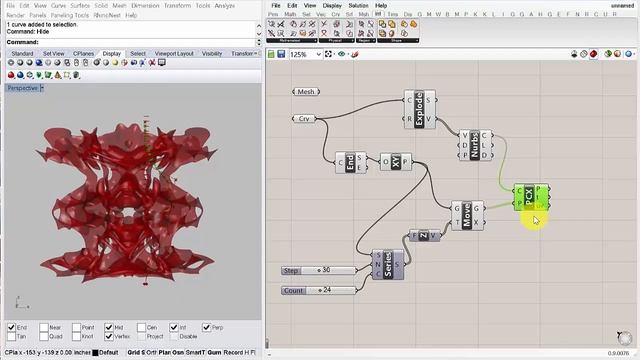
Task: Click the Save document floppy icon in Grasshopper
Action: [x=281, y=54]
